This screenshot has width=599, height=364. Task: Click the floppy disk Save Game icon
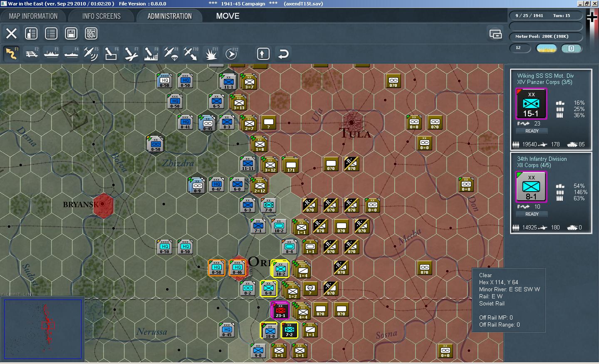(71, 33)
